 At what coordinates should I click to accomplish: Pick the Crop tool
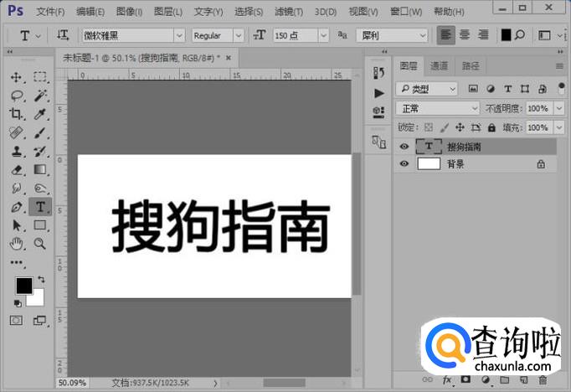coord(16,114)
